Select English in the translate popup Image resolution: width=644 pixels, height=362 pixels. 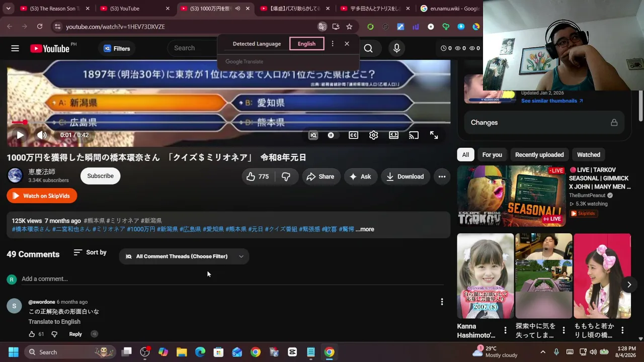click(306, 44)
